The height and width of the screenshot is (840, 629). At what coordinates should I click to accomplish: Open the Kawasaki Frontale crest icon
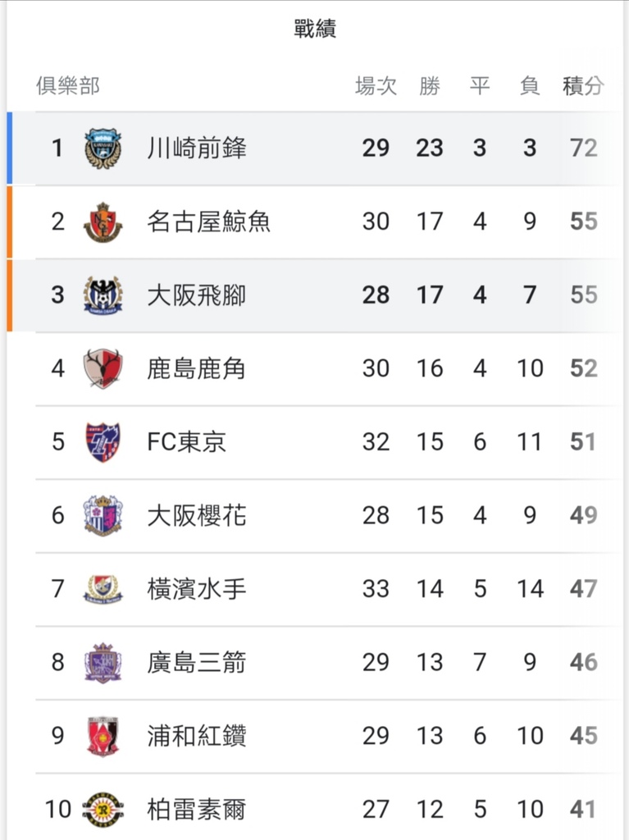[103, 148]
